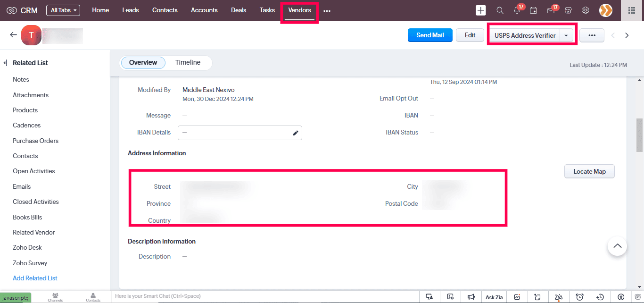644x303 pixels.
Task: Open the Zia notifications icon
Action: coord(559,297)
